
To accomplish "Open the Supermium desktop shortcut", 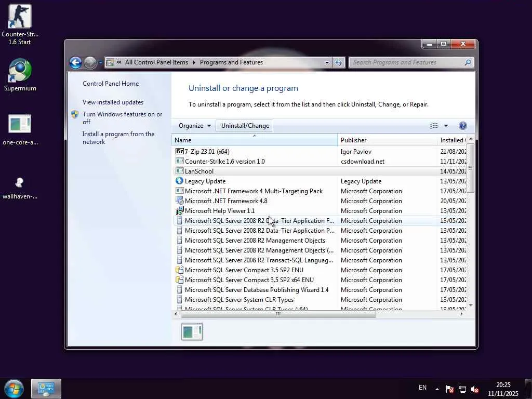I will [x=20, y=75].
